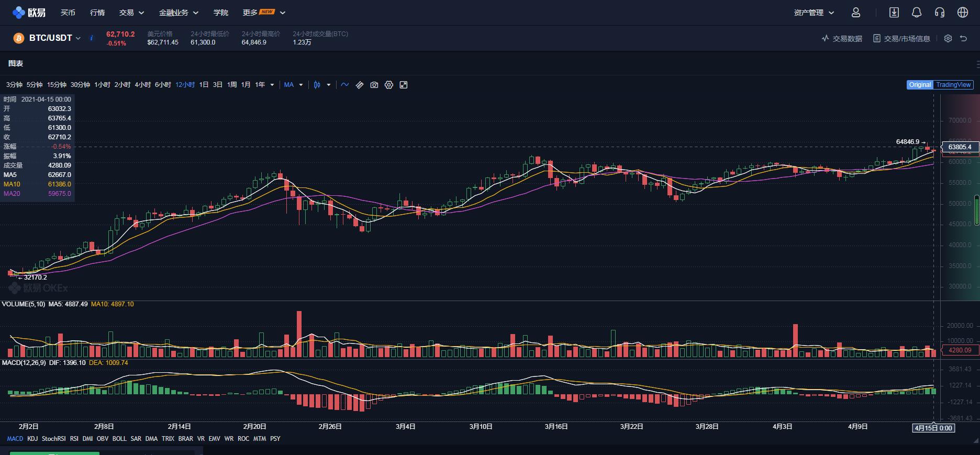Click the panel menu icon right of 图表
This screenshot has height=455, width=980.
pyautogui.click(x=978, y=64)
